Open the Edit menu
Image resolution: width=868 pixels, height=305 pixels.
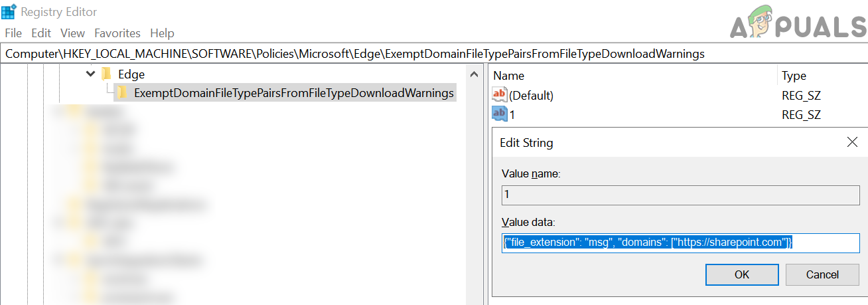point(41,33)
